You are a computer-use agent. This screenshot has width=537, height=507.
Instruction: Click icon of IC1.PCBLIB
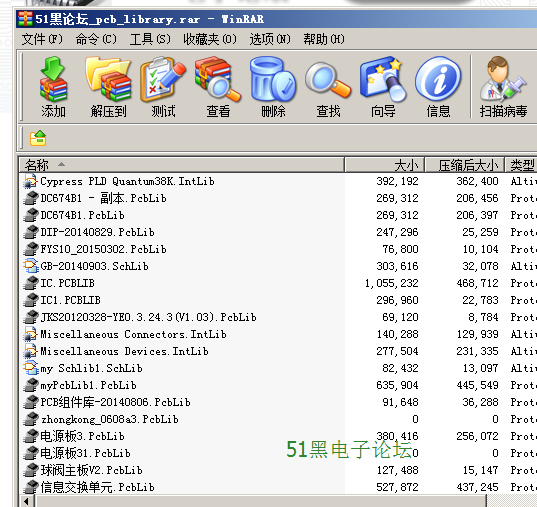(30, 300)
